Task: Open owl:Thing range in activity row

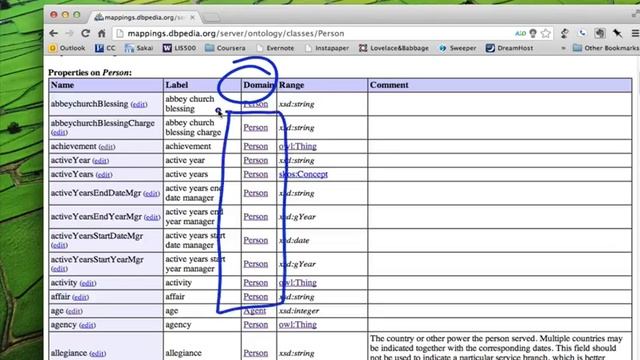Action: coord(298,282)
